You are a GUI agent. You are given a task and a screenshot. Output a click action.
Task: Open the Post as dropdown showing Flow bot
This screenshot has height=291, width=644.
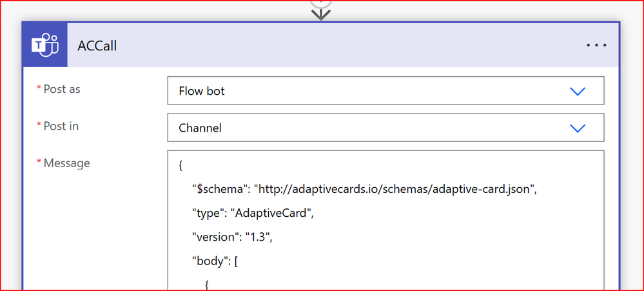point(385,90)
